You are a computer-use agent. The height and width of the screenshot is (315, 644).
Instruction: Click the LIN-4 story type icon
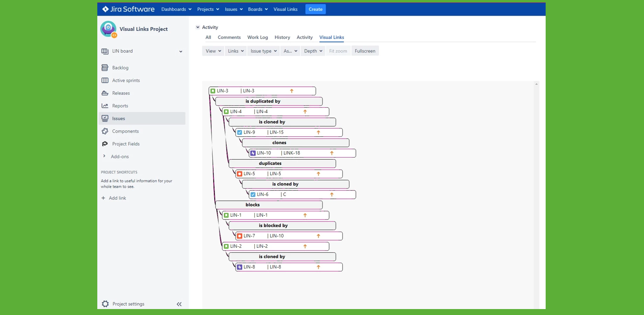tap(226, 112)
